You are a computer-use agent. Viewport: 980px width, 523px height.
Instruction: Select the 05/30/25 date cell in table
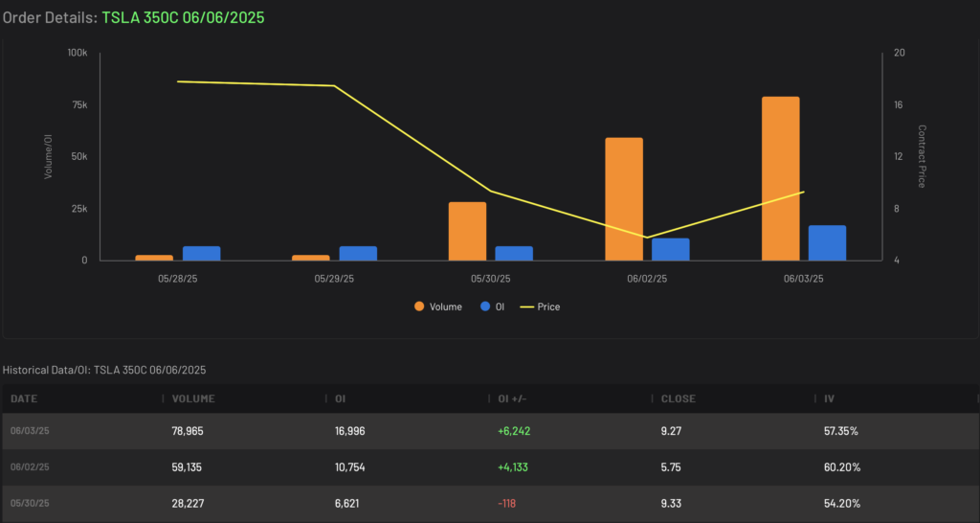coord(30,504)
